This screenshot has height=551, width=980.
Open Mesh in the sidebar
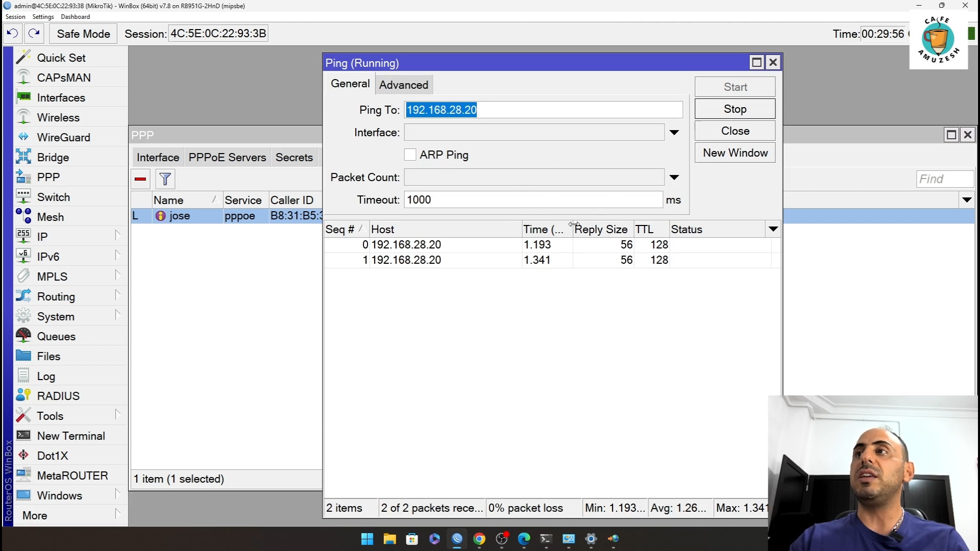[x=71, y=217]
